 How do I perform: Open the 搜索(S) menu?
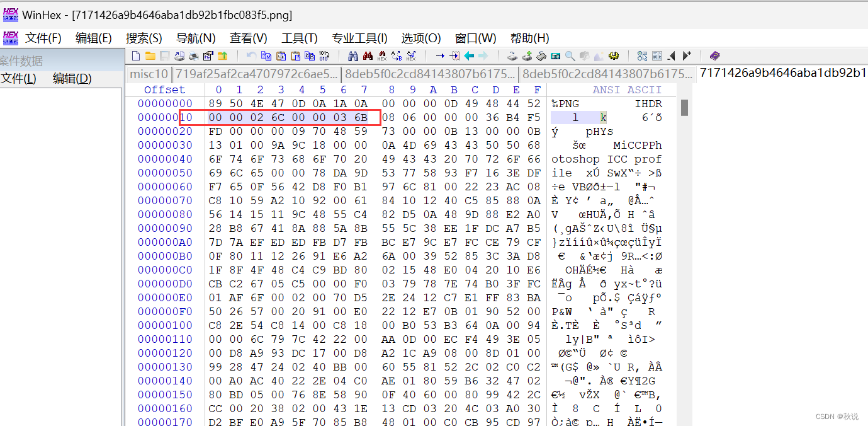144,38
